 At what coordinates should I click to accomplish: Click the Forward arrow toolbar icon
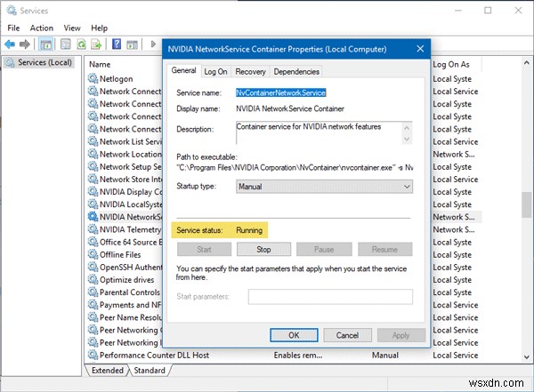[25, 44]
